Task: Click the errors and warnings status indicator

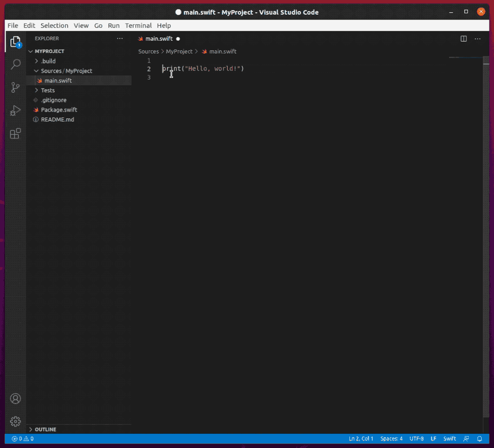Action: [23, 438]
